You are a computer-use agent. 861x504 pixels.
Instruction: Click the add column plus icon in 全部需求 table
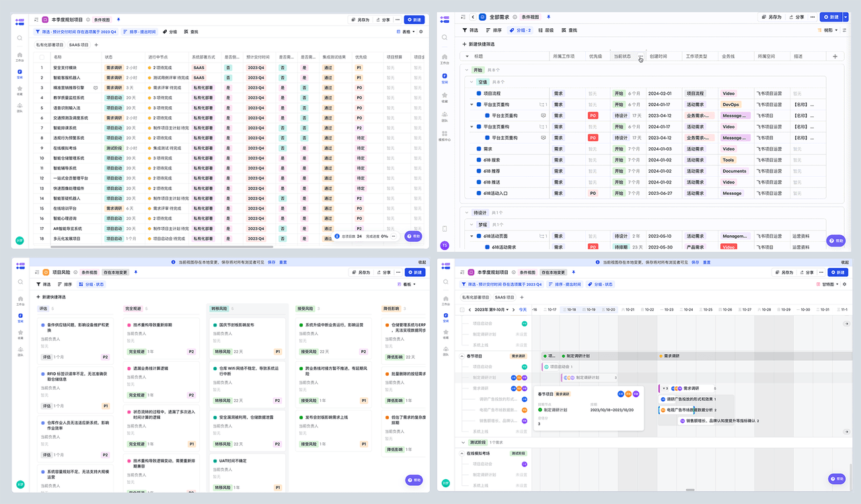click(835, 56)
